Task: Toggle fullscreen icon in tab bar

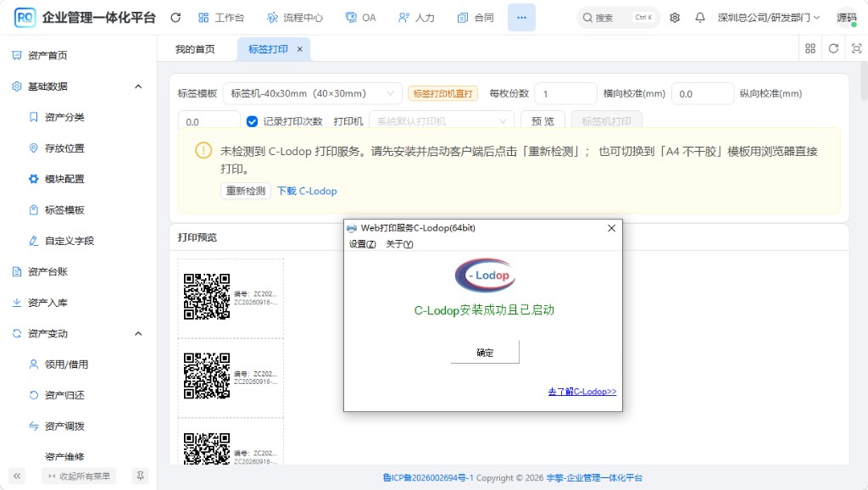Action: coord(856,48)
